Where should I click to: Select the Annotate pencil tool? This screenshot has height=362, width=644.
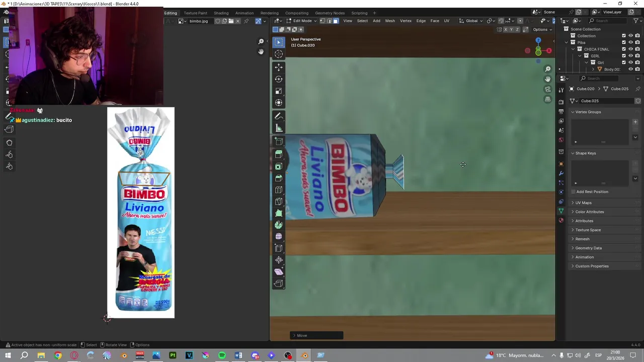[x=279, y=116]
